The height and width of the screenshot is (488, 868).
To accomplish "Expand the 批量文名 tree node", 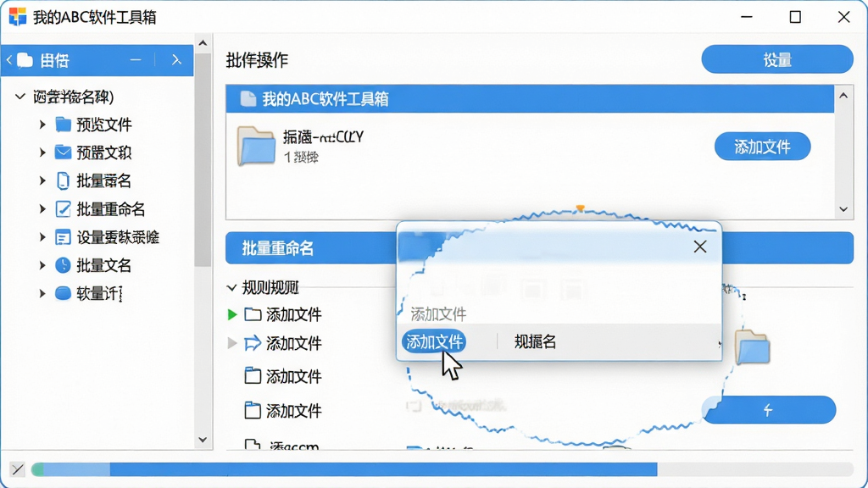I will tap(42, 265).
